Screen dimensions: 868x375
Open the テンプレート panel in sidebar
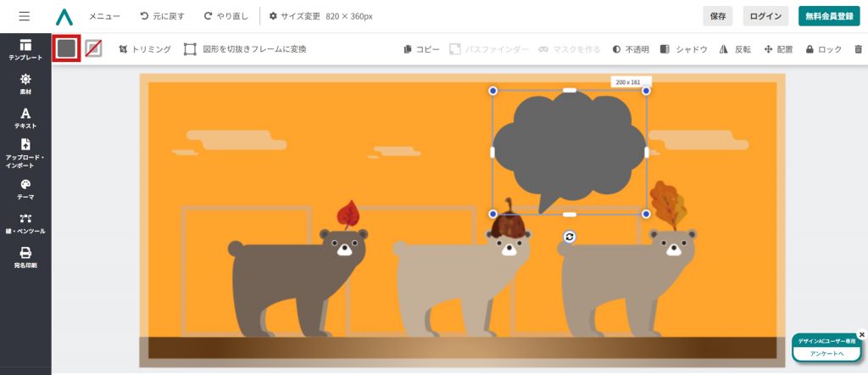(25, 49)
